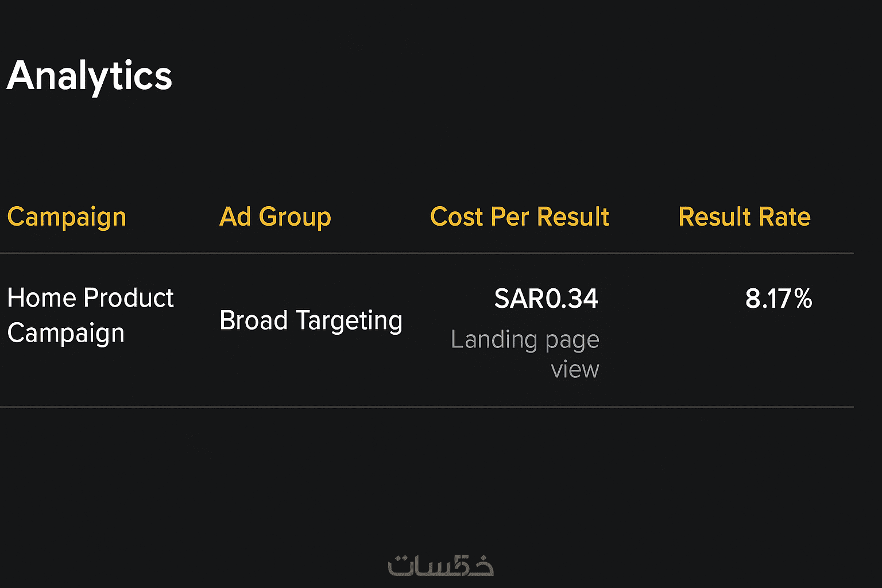The height and width of the screenshot is (588, 882).
Task: Sort by the Ad Group column header
Action: pos(275,217)
